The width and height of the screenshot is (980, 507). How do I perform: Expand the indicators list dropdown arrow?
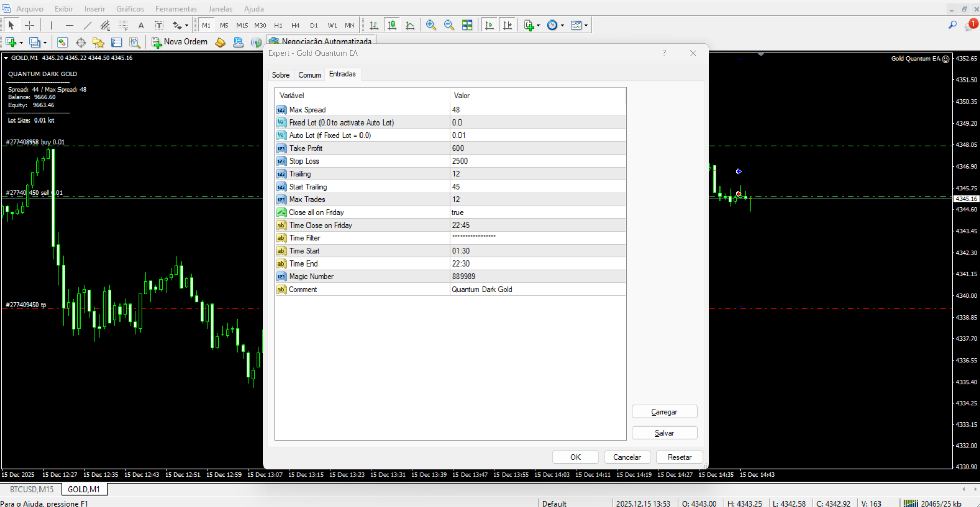[x=538, y=26]
